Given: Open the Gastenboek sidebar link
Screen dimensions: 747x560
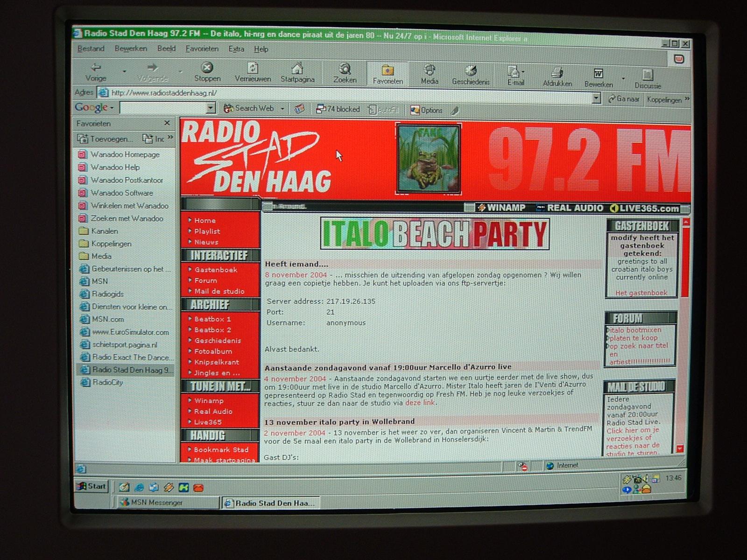Looking at the screenshot, I should [x=216, y=270].
